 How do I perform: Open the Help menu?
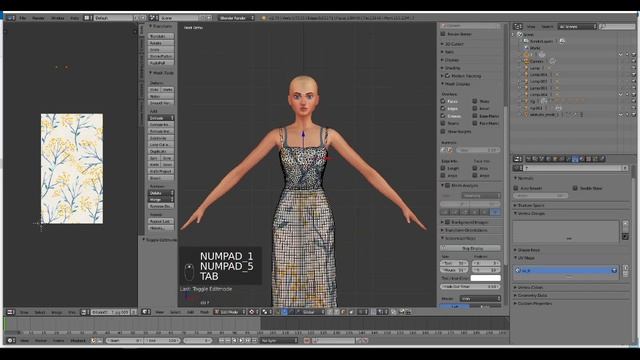tap(74, 18)
